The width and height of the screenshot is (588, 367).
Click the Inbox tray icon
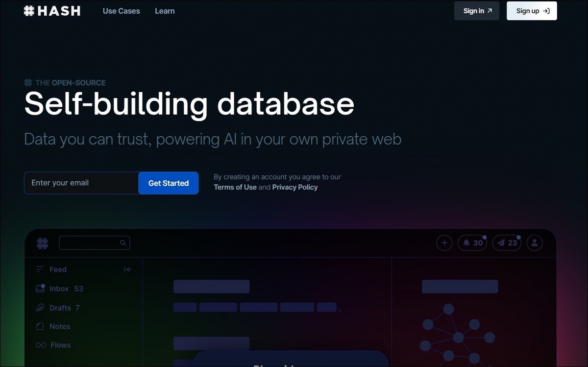click(x=40, y=289)
